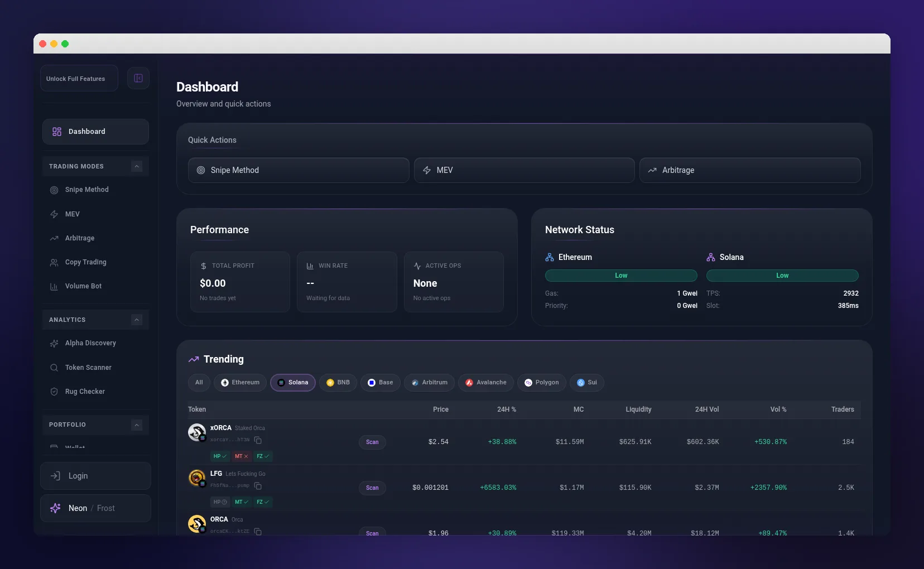
Task: Click the $0.00 total profit value
Action: pos(213,283)
